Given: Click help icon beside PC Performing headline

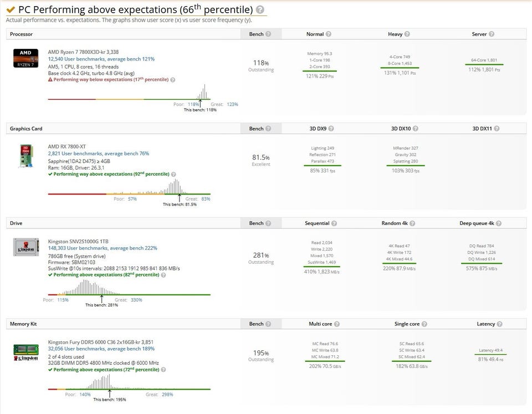Looking at the screenshot, I should (x=260, y=10).
